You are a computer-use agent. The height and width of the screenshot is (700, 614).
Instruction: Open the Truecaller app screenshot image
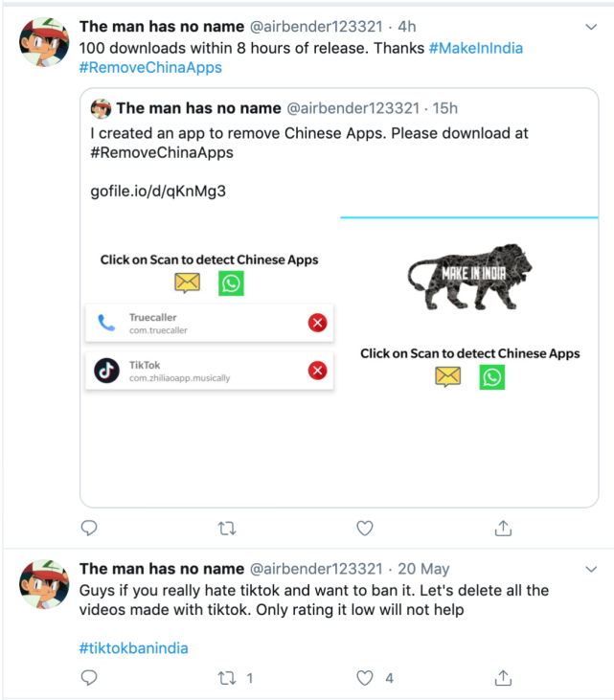[x=209, y=323]
